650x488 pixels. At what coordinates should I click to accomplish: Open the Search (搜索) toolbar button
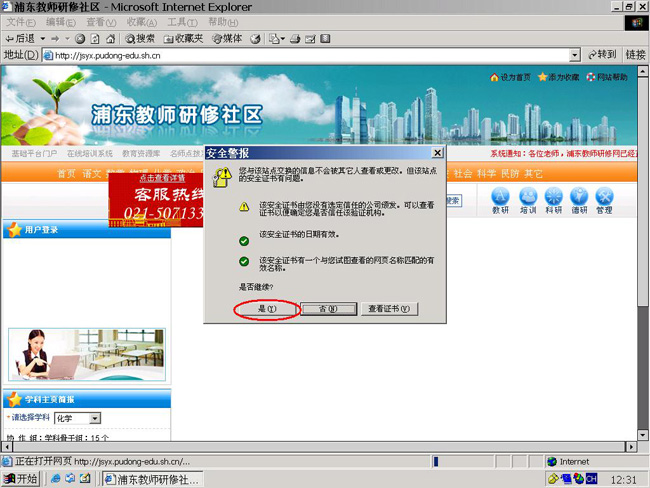[140, 39]
